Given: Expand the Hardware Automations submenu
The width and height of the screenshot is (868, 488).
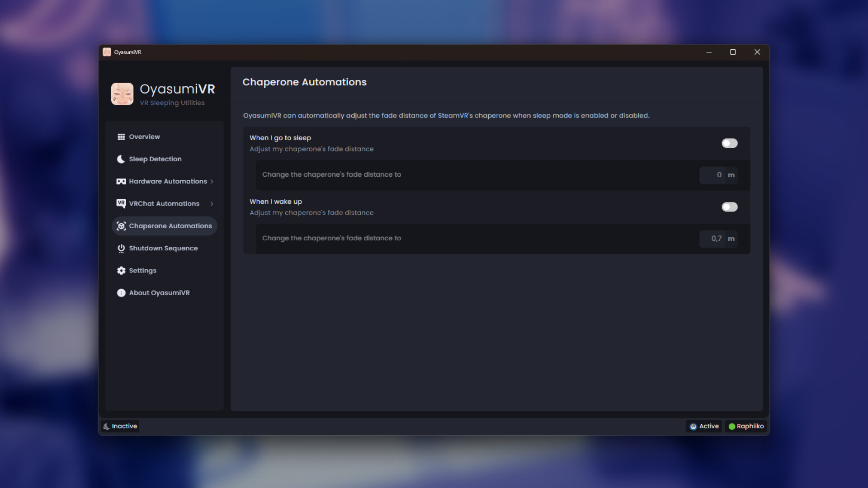Looking at the screenshot, I should (211, 181).
